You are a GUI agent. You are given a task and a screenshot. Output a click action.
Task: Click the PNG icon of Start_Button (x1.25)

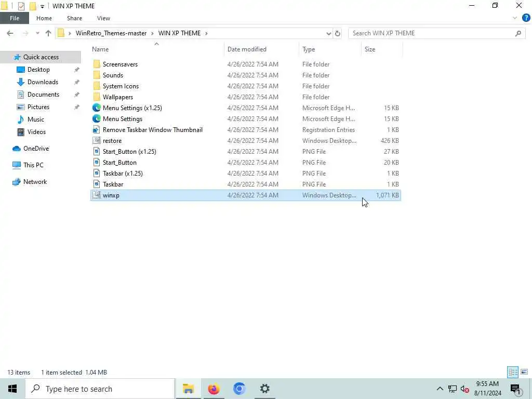97,151
